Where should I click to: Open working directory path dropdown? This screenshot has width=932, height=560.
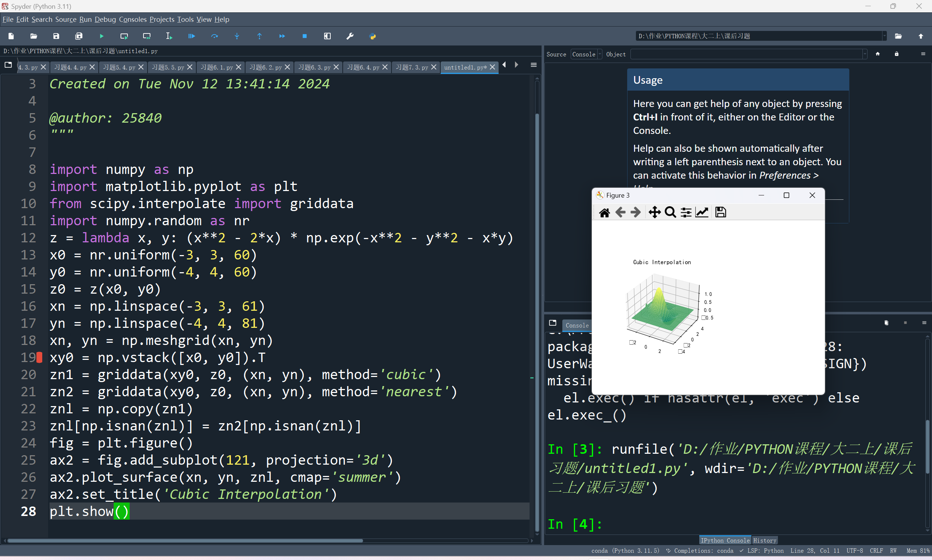tap(884, 36)
